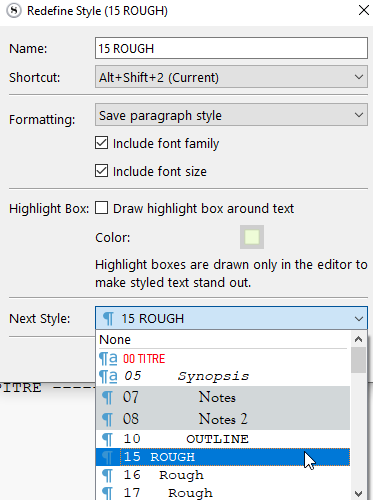Choose 05 Synopsis style from list
The height and width of the screenshot is (500, 373).
coord(223,376)
